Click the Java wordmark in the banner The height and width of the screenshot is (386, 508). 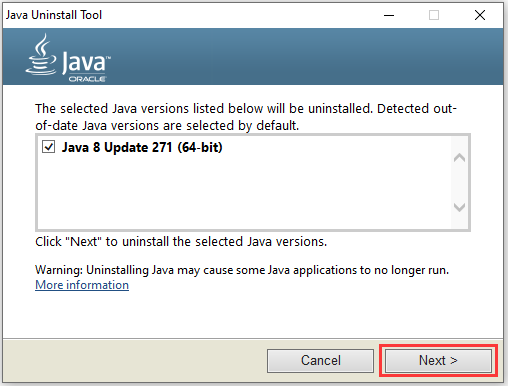coord(86,62)
